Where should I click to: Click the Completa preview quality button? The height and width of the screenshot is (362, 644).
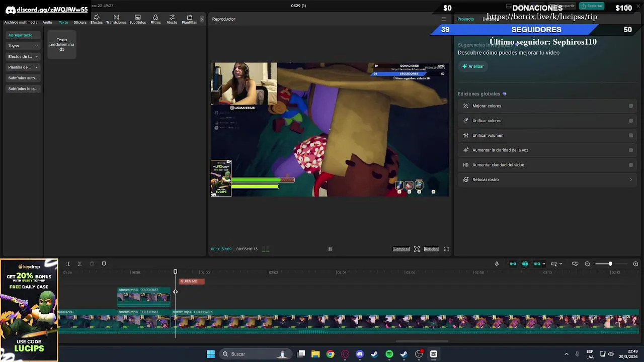point(401,249)
